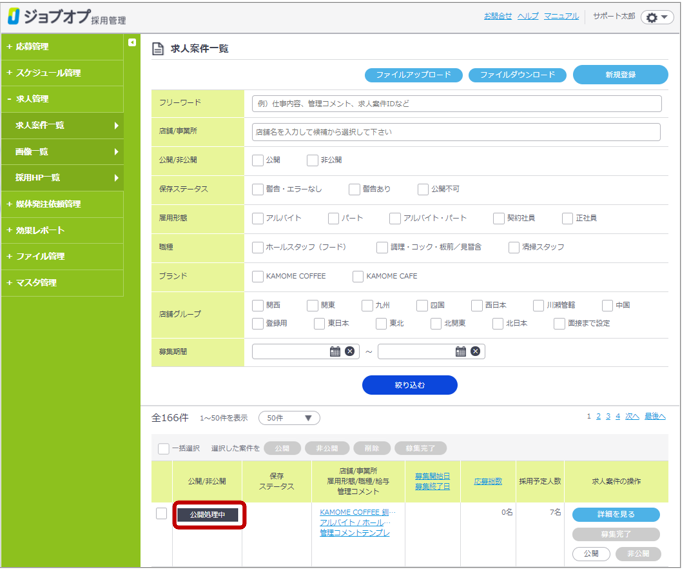The image size is (687, 572).
Task: Collapse the green sidebar panel
Action: pos(132,42)
